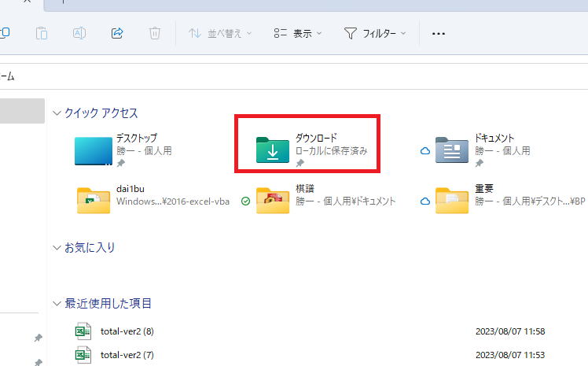This screenshot has height=366, width=588.
Task: Click the クイック アクセス heading text
Action: pos(101,113)
